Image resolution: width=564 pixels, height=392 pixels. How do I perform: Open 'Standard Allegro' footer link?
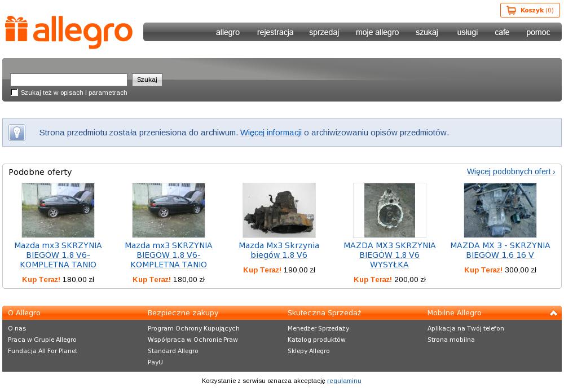[173, 351]
